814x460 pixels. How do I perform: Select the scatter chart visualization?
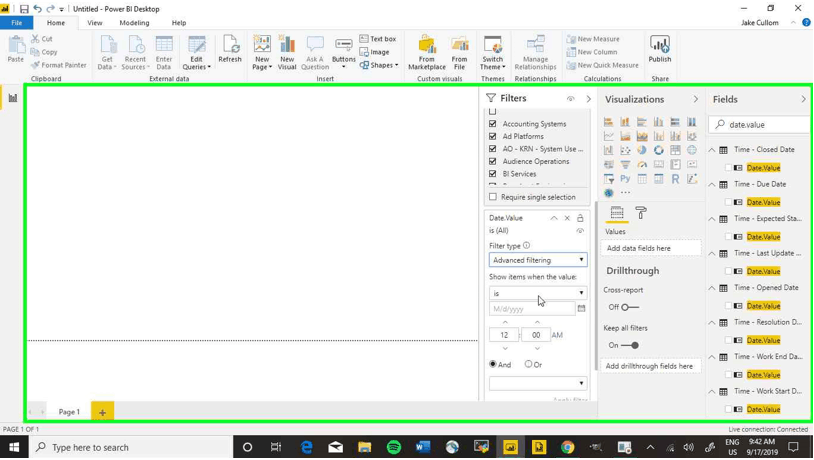tap(625, 150)
